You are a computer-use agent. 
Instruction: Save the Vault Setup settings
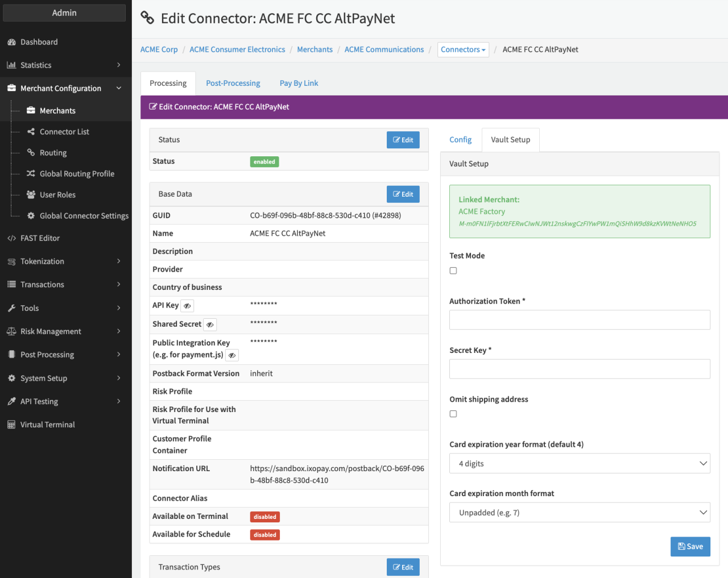click(x=690, y=546)
